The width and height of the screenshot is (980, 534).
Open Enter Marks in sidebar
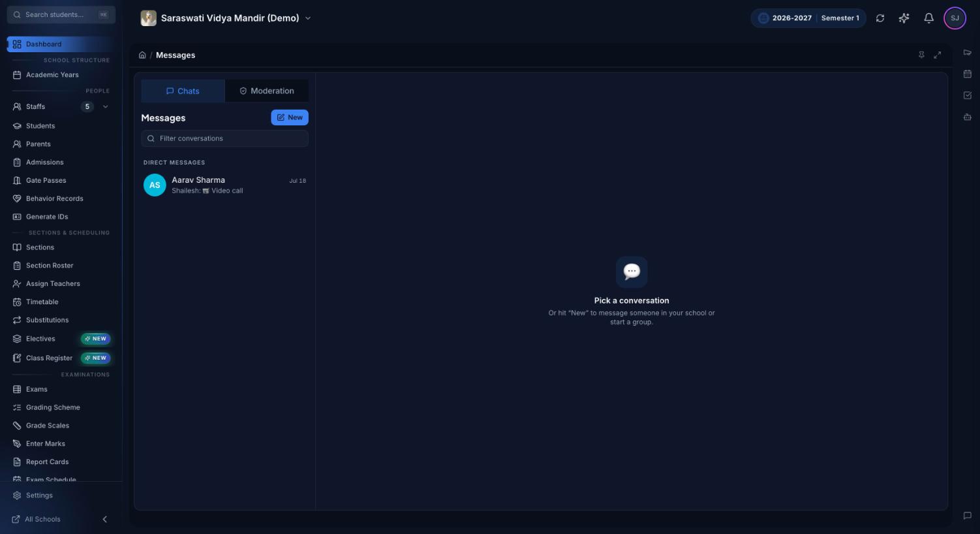61,444
